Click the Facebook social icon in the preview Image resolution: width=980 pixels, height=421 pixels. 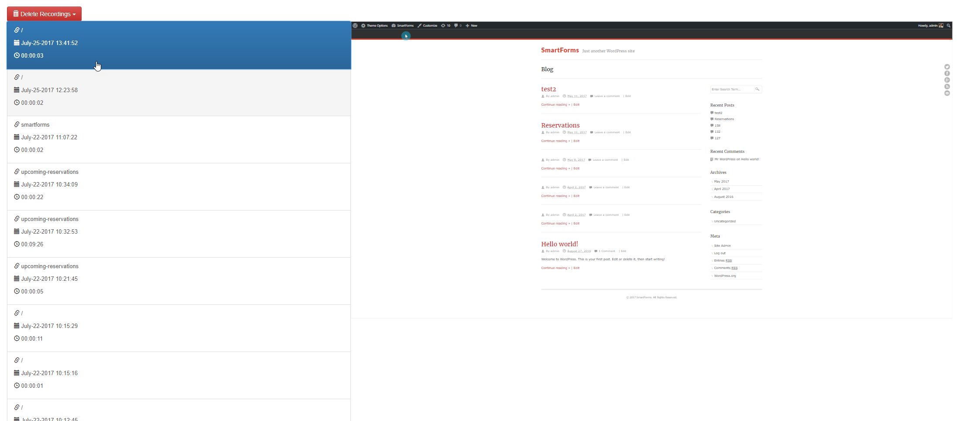tap(947, 73)
